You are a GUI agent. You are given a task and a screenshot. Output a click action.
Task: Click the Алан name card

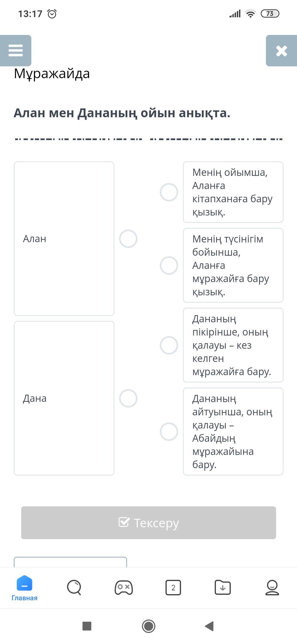point(64,239)
